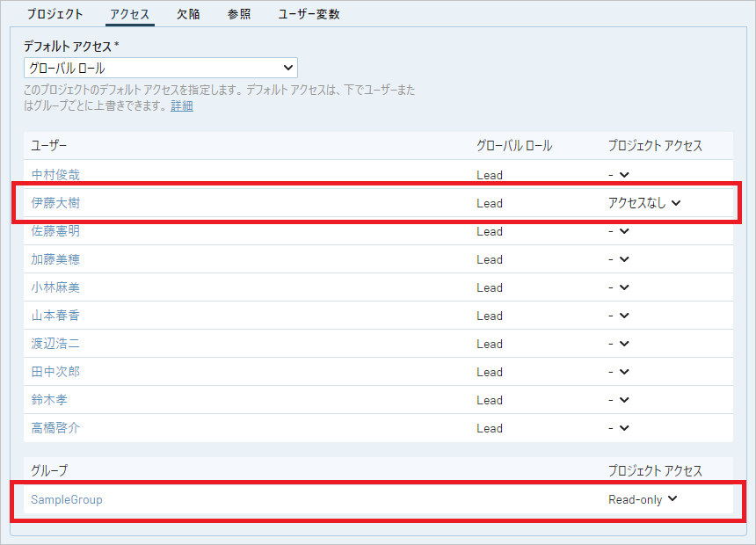This screenshot has height=545, width=756.
Task: Change SampleGroup's Read-only access dropdown
Action: coord(643,499)
